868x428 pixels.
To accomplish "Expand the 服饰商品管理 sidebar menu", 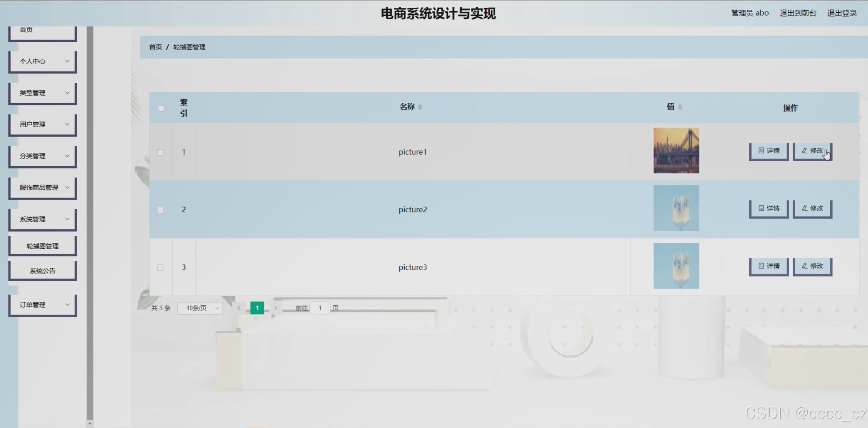I will [43, 188].
